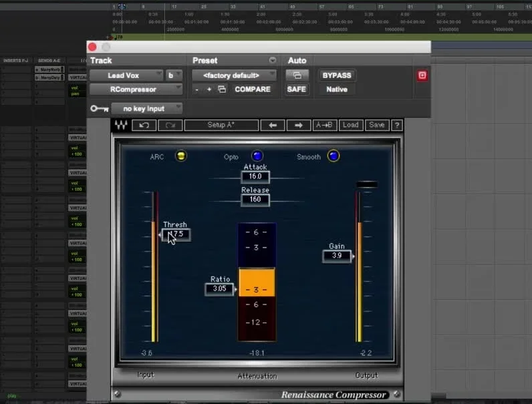This screenshot has width=532, height=404.
Task: Toggle the Smooth blue LED button
Action: [x=334, y=156]
